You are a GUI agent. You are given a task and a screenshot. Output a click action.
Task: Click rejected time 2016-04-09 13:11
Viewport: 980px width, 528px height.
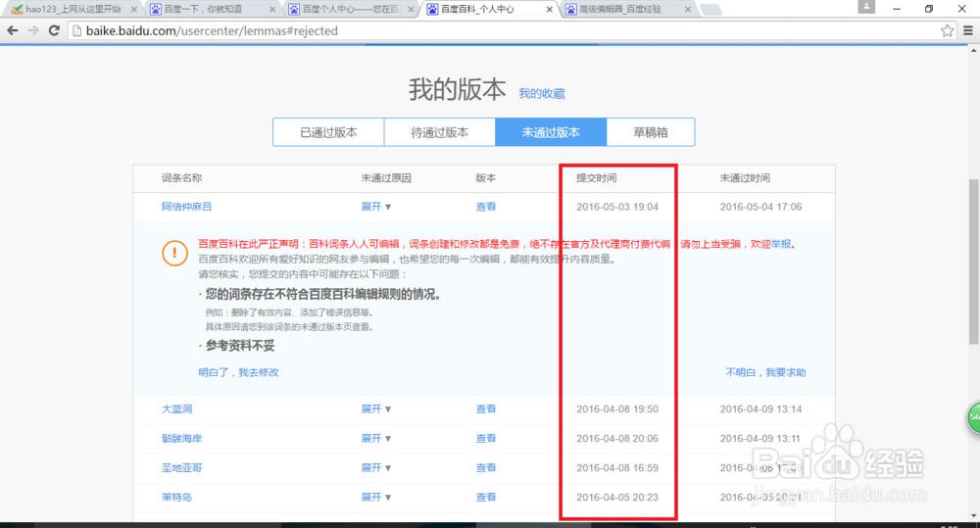click(x=759, y=439)
